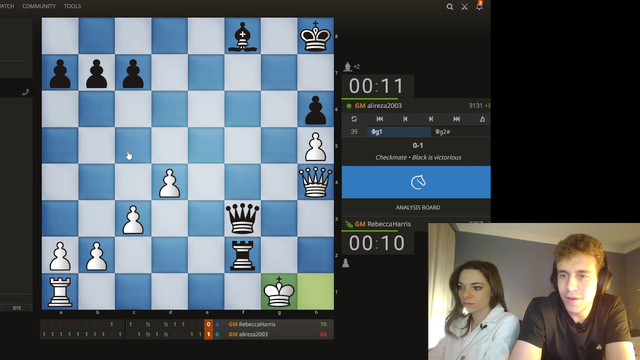Jump to first move of game
The width and height of the screenshot is (640, 360).
380,119
